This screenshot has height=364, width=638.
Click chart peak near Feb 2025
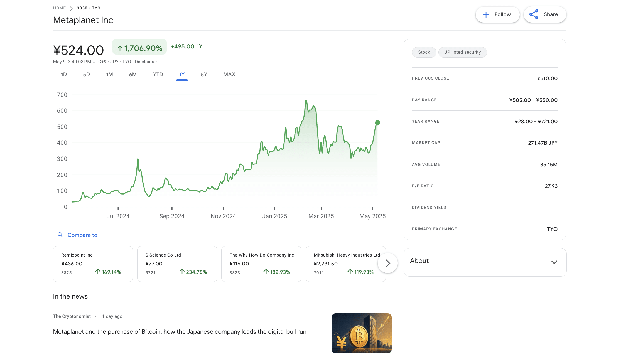(306, 100)
